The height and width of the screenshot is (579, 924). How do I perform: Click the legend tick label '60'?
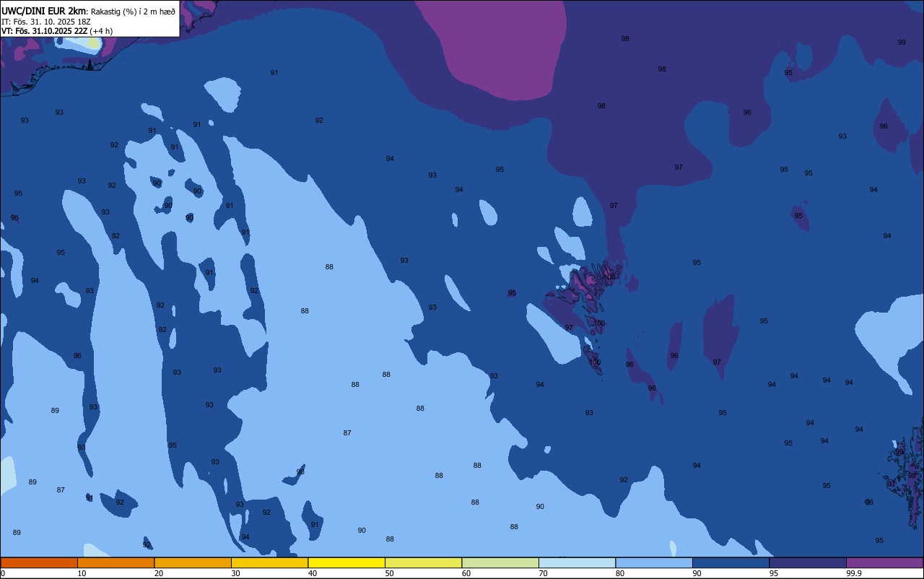click(466, 573)
